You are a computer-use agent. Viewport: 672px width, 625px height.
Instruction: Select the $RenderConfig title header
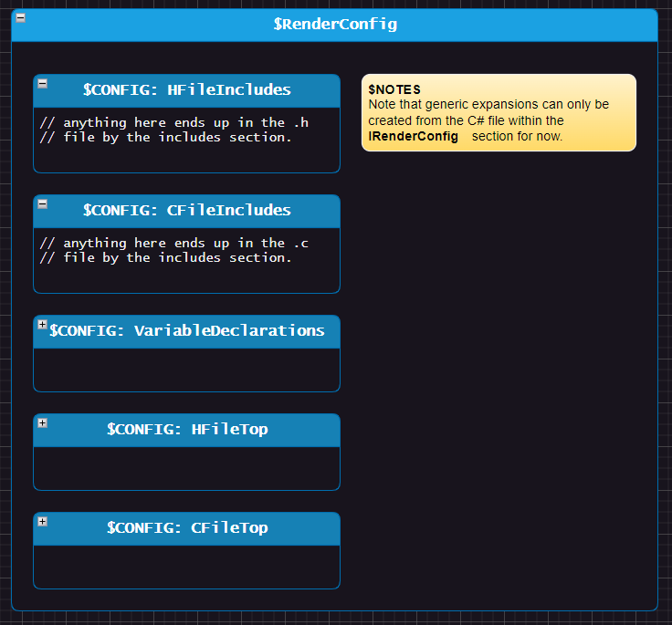335,25
